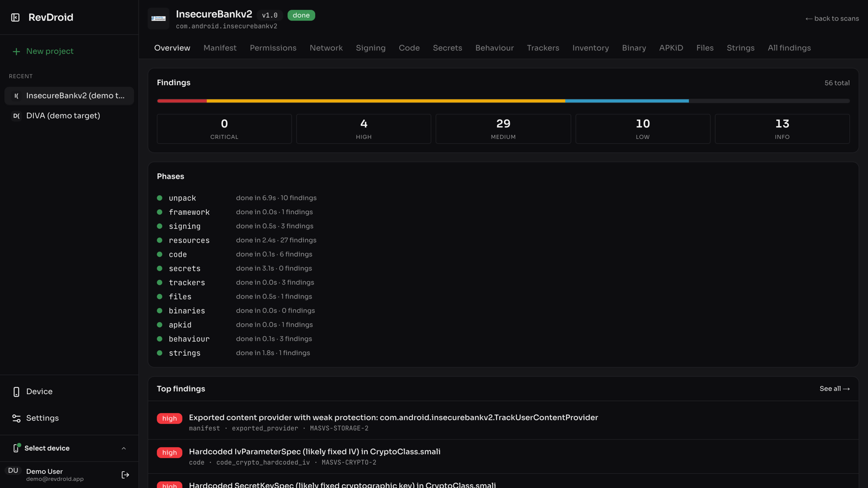The height and width of the screenshot is (488, 868).
Task: Open the All findings tab
Action: [x=789, y=48]
